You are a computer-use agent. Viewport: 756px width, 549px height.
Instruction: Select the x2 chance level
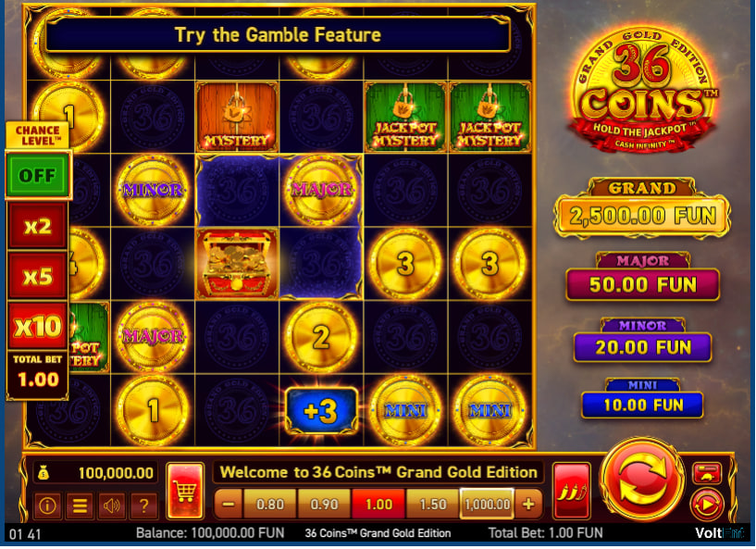(38, 226)
